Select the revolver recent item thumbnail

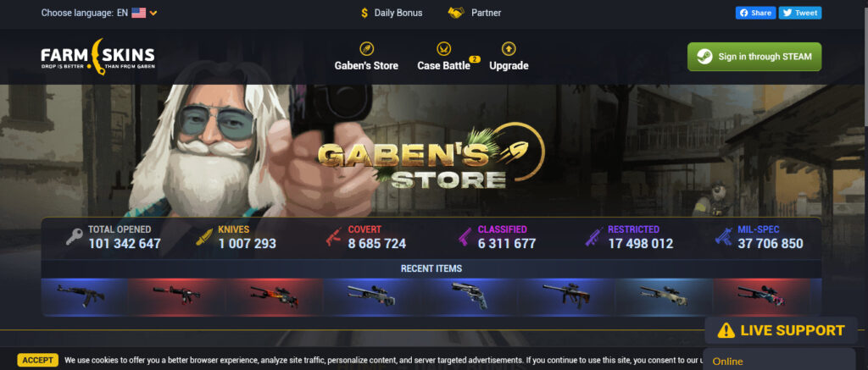tap(468, 296)
